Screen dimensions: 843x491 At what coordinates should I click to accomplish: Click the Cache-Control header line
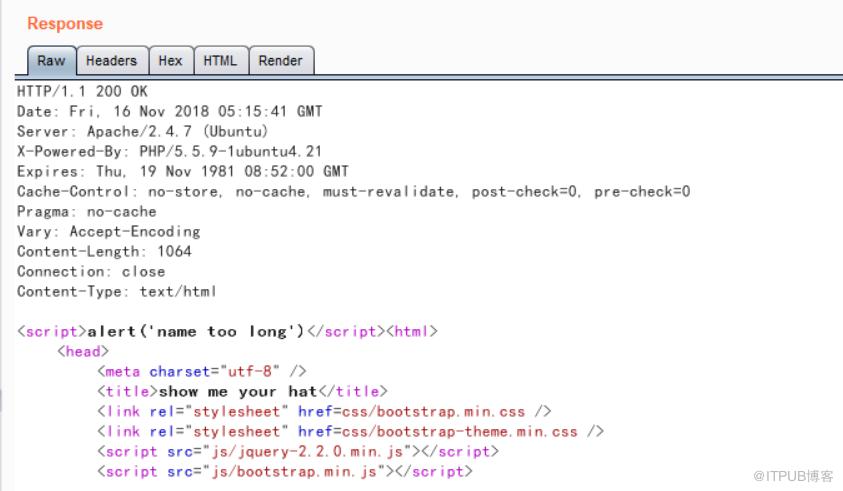pyautogui.click(x=353, y=191)
